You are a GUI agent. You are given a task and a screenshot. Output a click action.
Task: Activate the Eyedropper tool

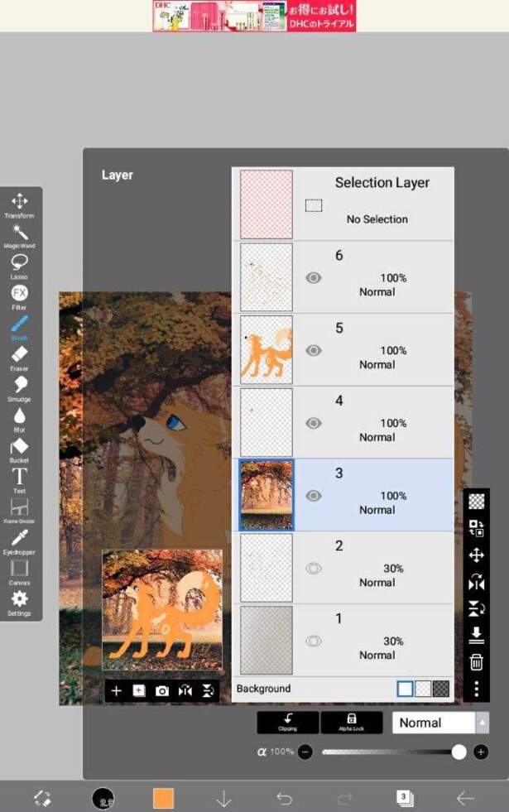[20, 541]
